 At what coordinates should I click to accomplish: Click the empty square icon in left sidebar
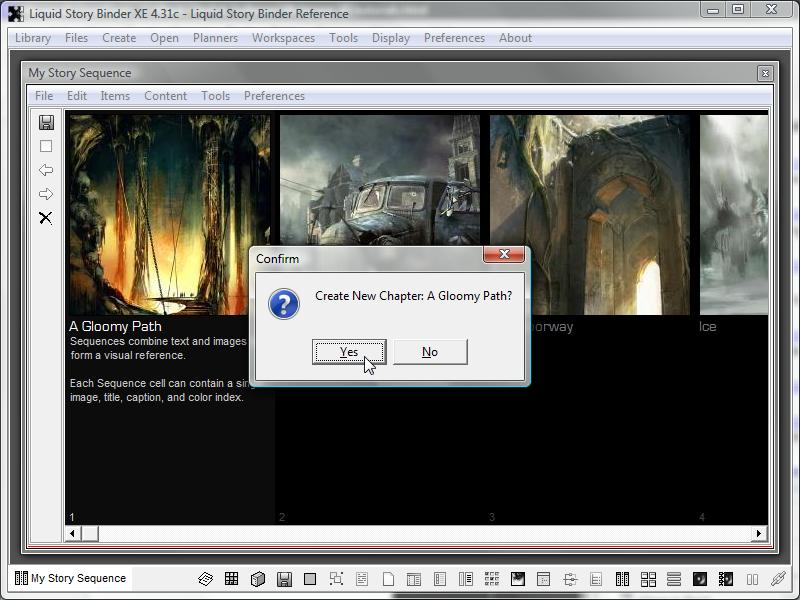coord(46,146)
